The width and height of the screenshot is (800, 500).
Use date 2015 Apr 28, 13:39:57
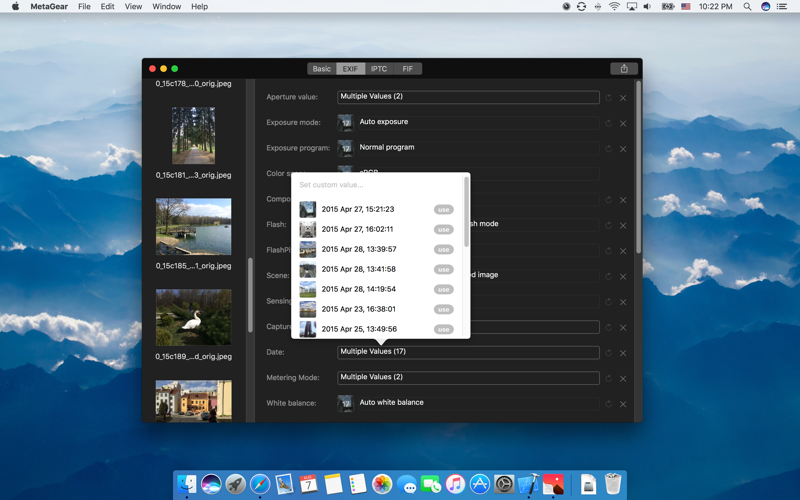point(443,249)
